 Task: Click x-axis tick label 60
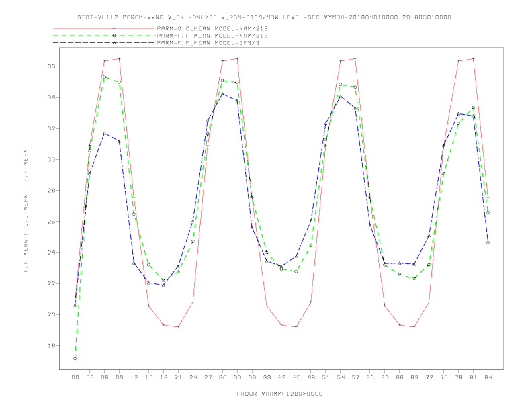pyautogui.click(x=370, y=377)
